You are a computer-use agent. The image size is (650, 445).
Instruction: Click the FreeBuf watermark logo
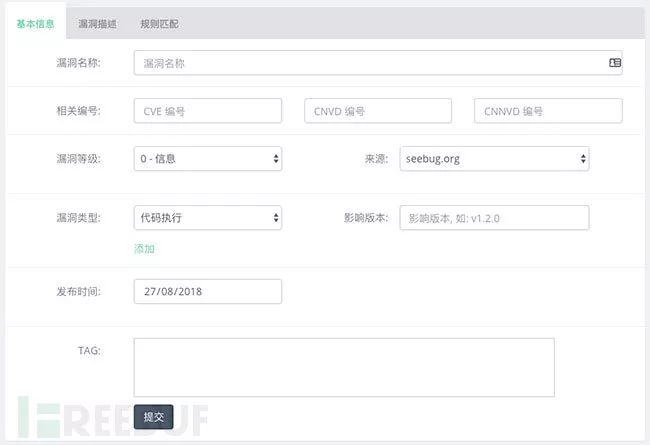(111, 418)
